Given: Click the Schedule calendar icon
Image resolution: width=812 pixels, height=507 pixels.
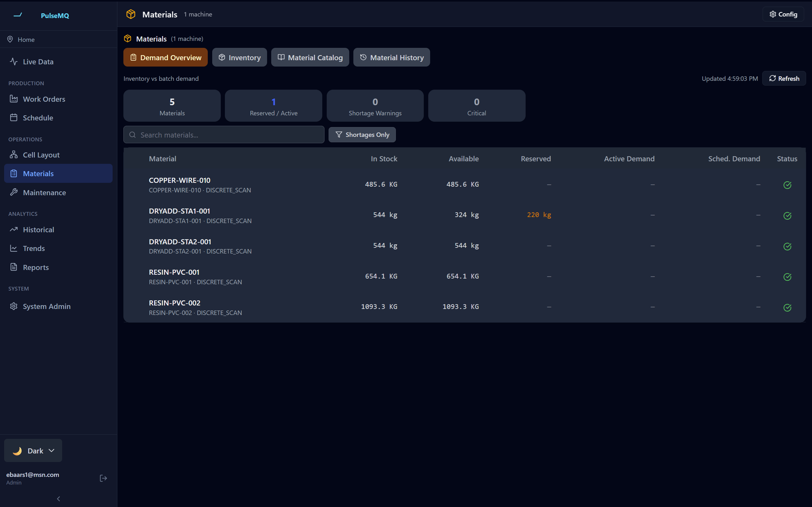Looking at the screenshot, I should (14, 117).
